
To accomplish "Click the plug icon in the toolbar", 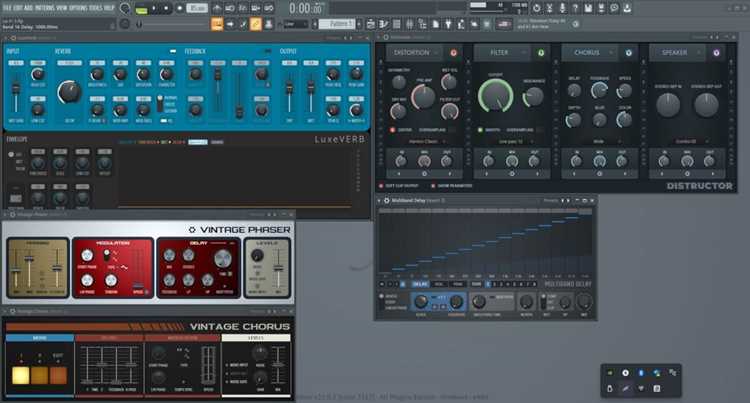I will click(x=448, y=24).
